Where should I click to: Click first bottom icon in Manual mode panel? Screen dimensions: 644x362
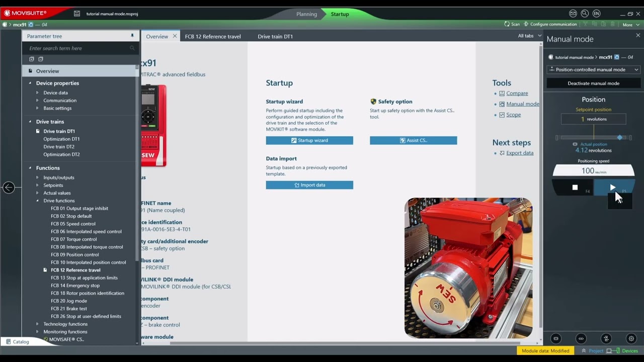pyautogui.click(x=556, y=338)
